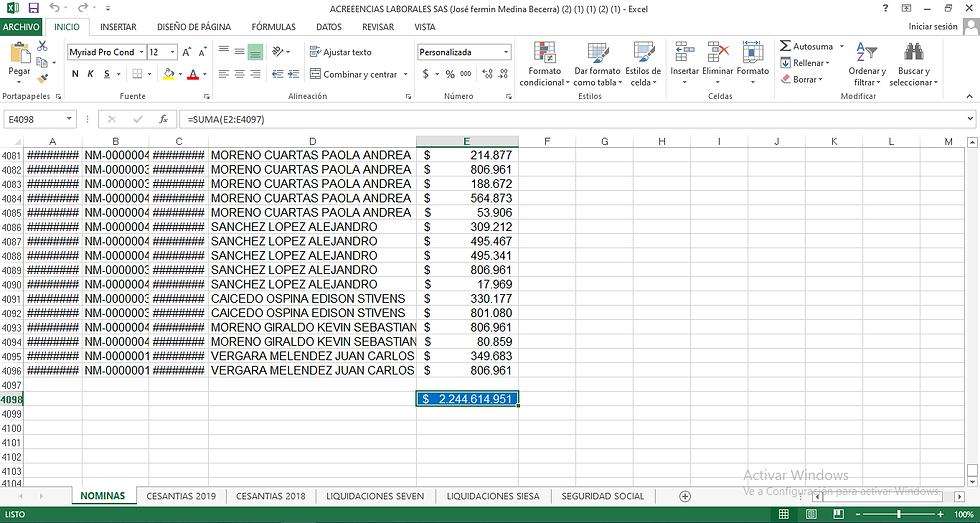Toggle align middle vertical alignment

click(x=239, y=52)
